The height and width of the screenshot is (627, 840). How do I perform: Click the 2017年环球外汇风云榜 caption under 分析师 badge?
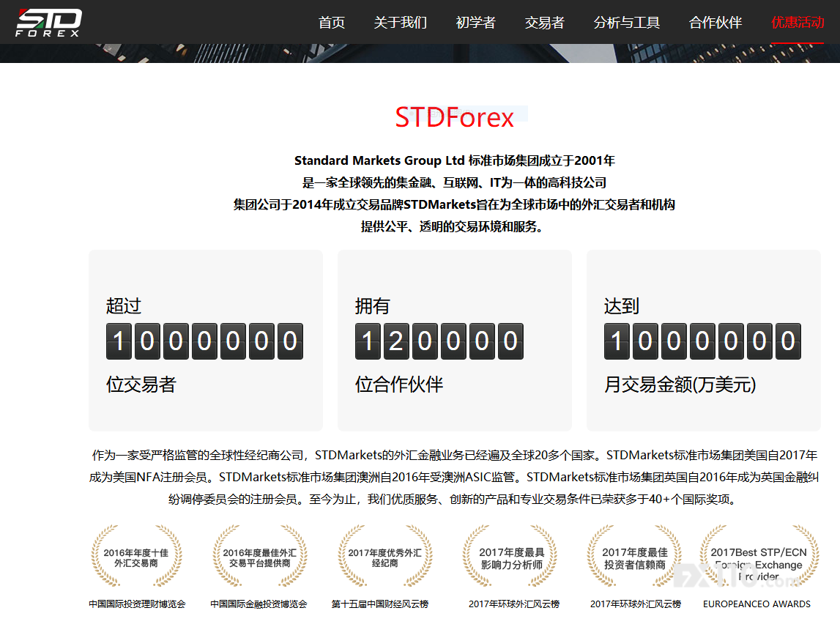(514, 604)
